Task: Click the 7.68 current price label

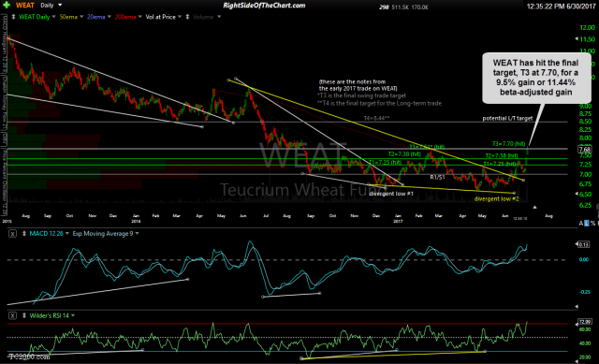Action: (585, 150)
